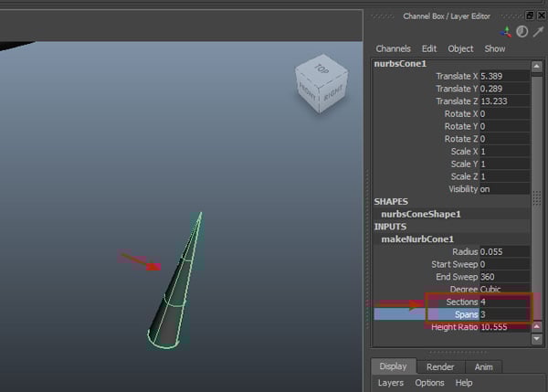Click the manipulator axis icon in Channel Box
Screen dimensions: 548x392
tap(507, 31)
